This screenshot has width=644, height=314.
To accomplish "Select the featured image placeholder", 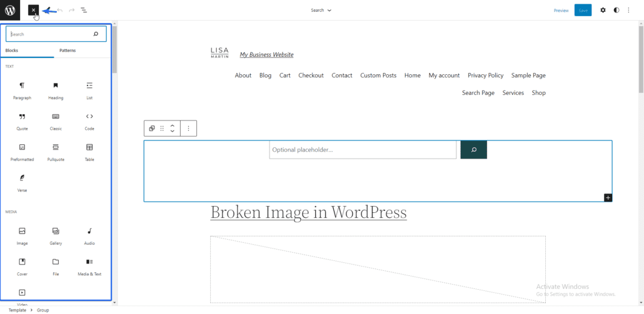I will [x=378, y=269].
